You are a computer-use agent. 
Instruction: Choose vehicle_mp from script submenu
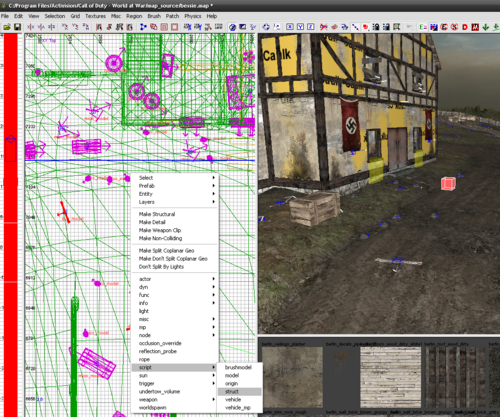[x=239, y=408]
